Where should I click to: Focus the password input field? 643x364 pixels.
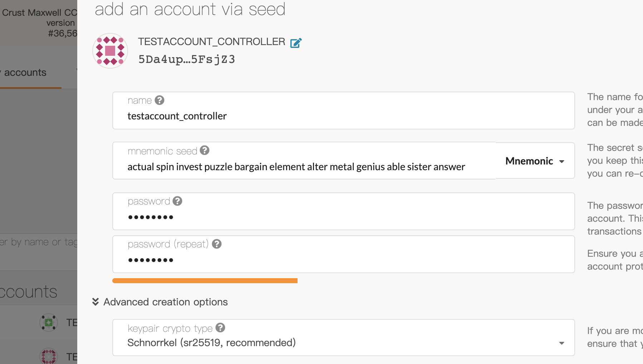[343, 217]
